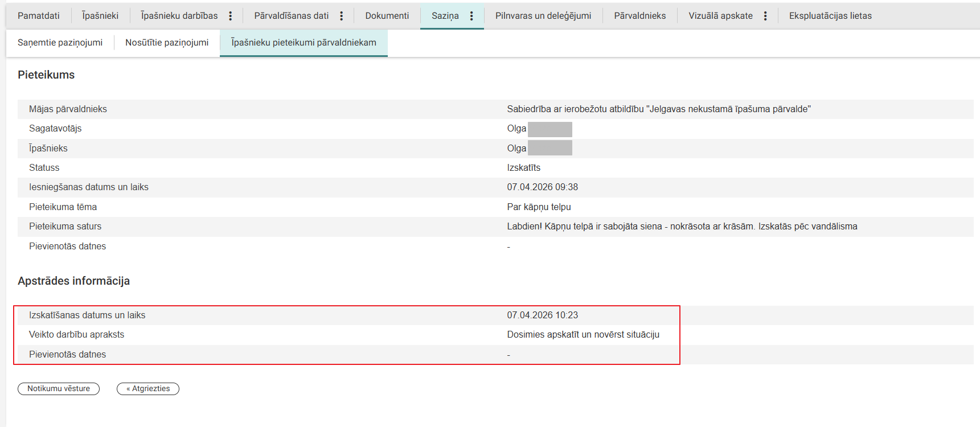
Task: Open the Vizuālā apskate tab
Action: point(720,16)
